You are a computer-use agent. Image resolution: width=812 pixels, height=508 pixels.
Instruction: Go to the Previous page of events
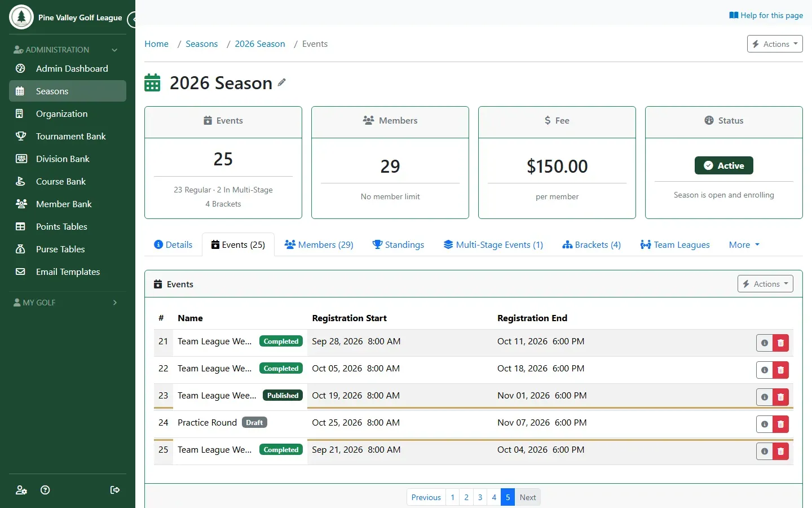click(x=426, y=497)
